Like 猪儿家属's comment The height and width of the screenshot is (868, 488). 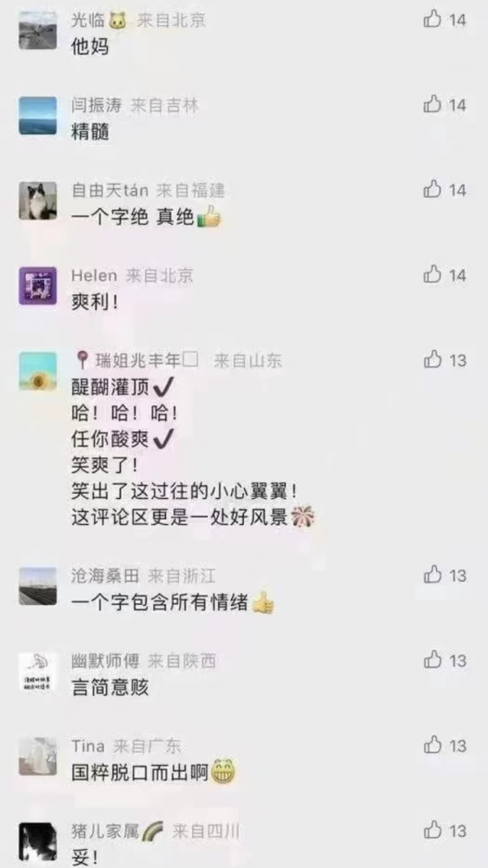pos(432,831)
